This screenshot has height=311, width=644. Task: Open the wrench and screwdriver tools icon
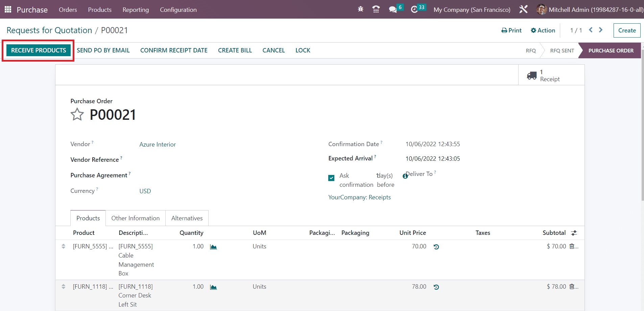pos(523,9)
